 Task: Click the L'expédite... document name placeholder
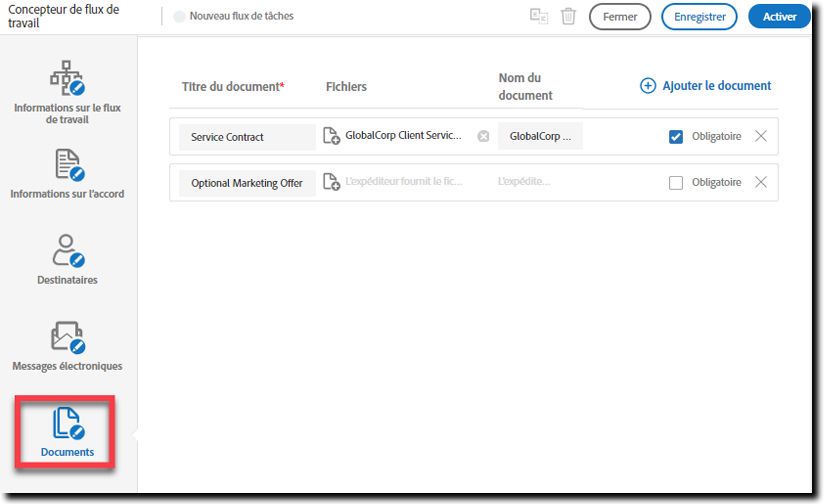click(524, 182)
